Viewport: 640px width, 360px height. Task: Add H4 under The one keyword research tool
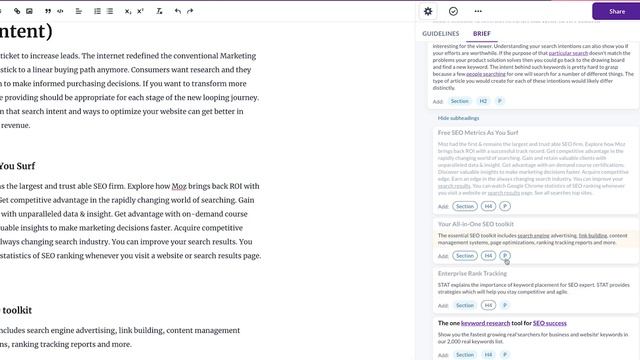click(x=488, y=355)
